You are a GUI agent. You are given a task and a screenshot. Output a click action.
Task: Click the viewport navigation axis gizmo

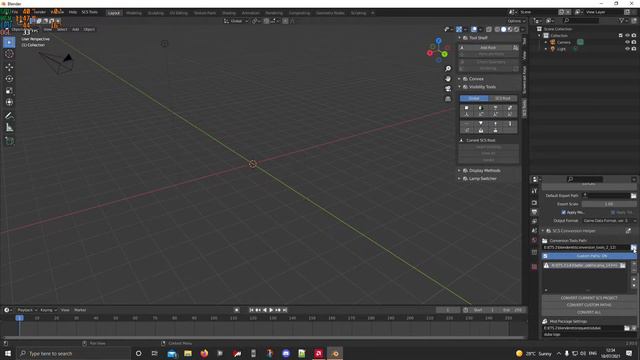(438, 50)
